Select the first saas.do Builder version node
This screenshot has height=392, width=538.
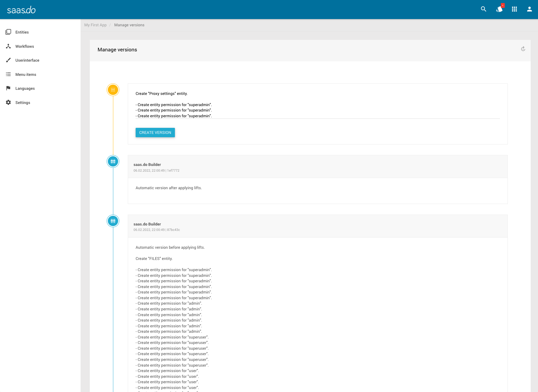pos(113,161)
